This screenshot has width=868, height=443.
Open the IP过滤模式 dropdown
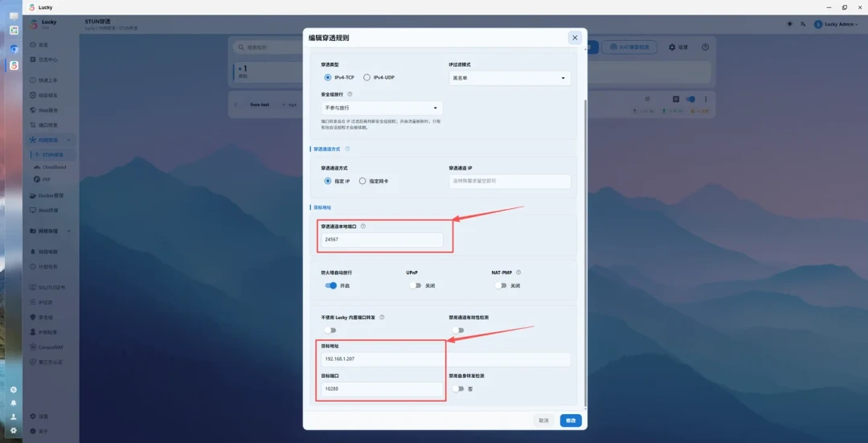click(510, 78)
